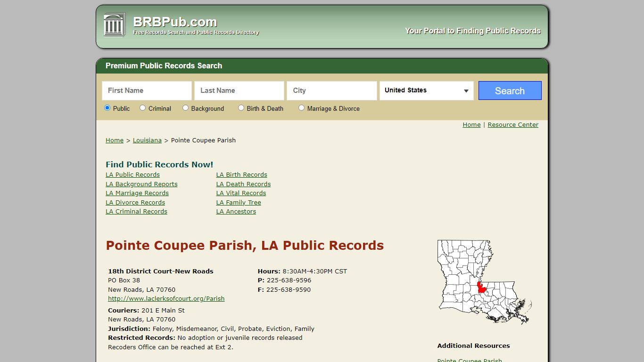
Task: Click the Home breadcrumb link
Action: click(x=115, y=140)
